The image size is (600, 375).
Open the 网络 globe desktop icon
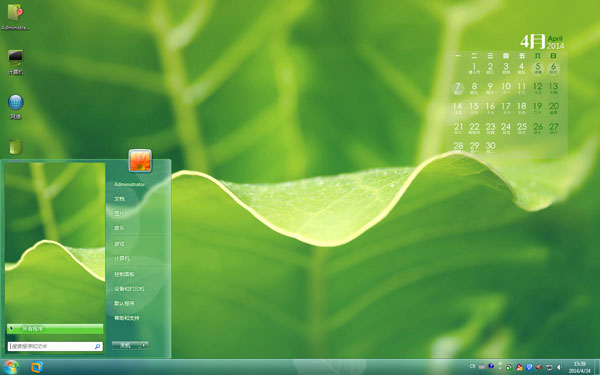[x=15, y=107]
